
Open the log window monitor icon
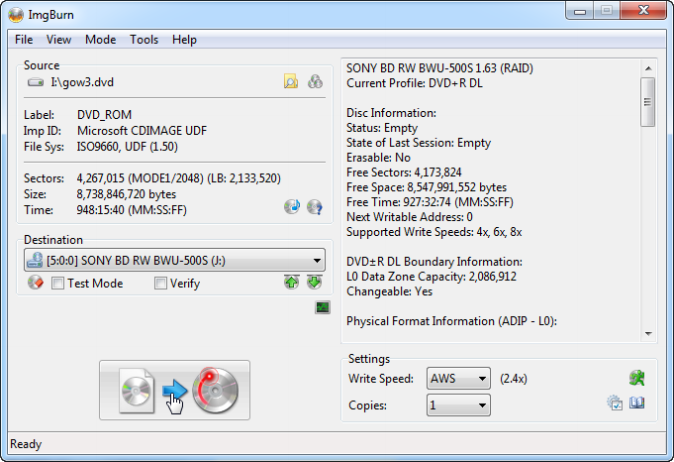click(322, 308)
